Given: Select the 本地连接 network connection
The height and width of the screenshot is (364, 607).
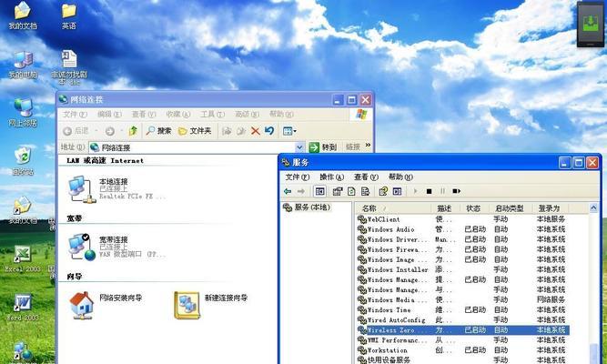Looking at the screenshot, I should [116, 189].
